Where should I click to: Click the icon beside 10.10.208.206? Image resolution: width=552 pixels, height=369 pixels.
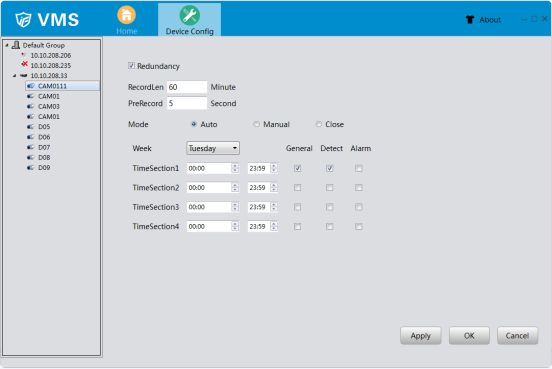(x=24, y=55)
